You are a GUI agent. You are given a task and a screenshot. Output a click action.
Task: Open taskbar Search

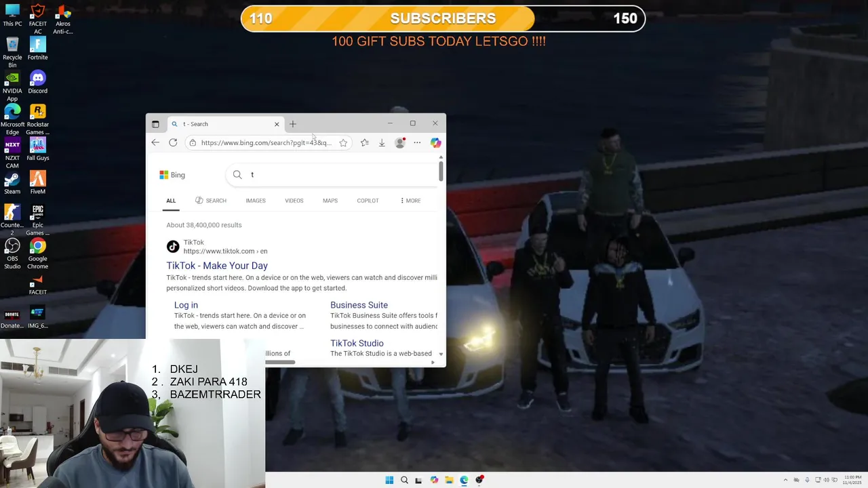pyautogui.click(x=404, y=480)
